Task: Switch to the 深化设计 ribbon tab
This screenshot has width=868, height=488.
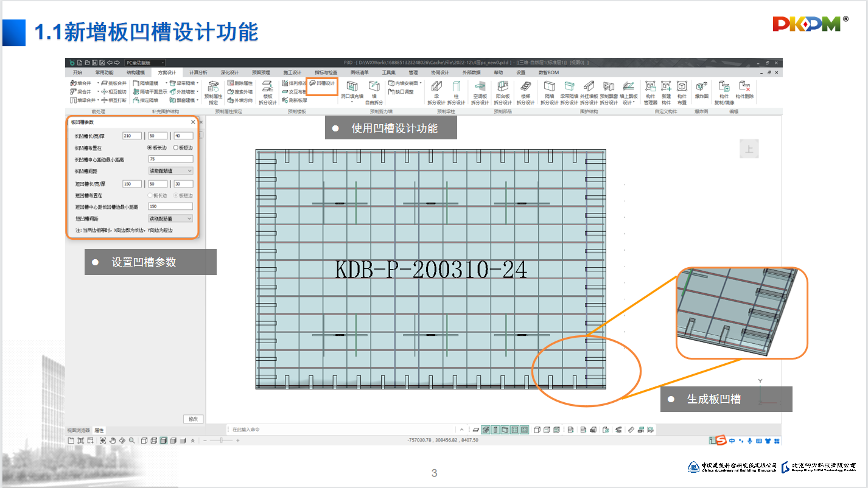Action: point(229,72)
